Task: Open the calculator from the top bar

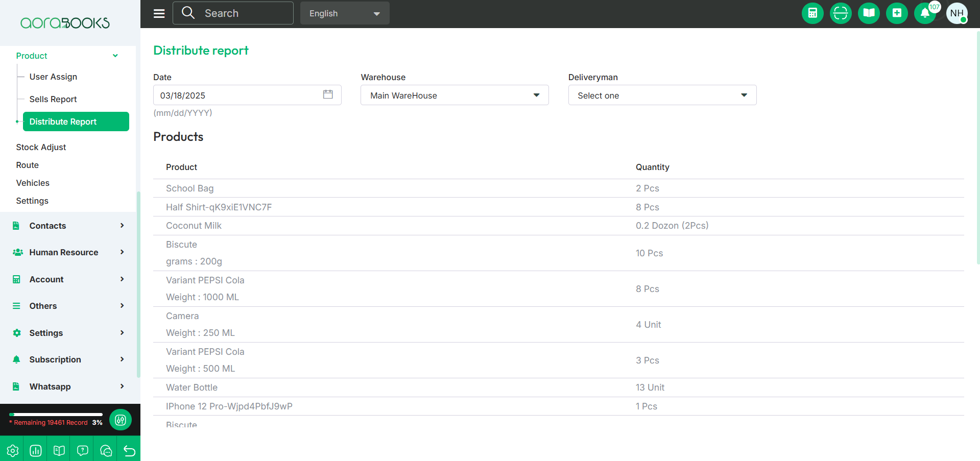Action: click(x=812, y=13)
